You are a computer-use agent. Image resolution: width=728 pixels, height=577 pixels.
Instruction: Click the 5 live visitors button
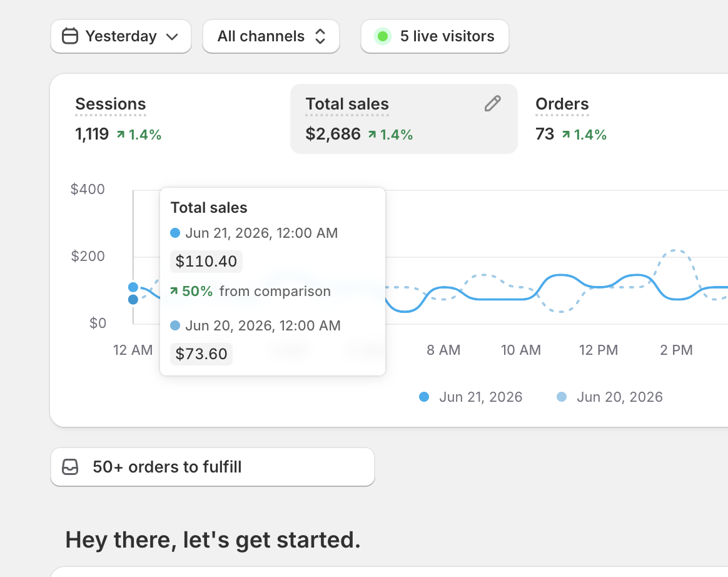[435, 36]
